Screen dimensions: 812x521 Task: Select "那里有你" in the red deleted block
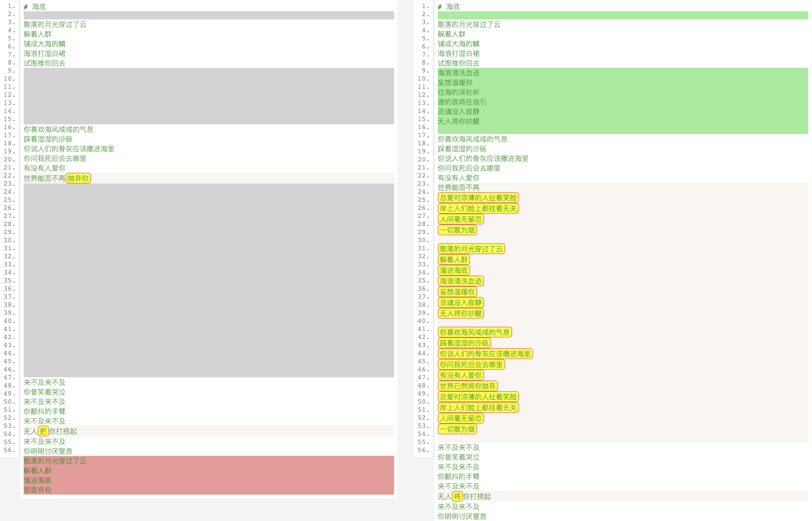point(38,490)
